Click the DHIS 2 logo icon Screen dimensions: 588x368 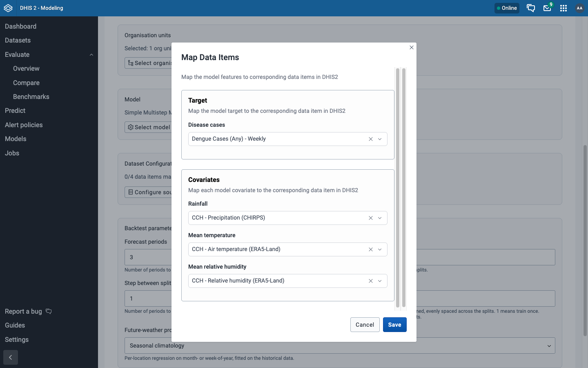[8, 8]
